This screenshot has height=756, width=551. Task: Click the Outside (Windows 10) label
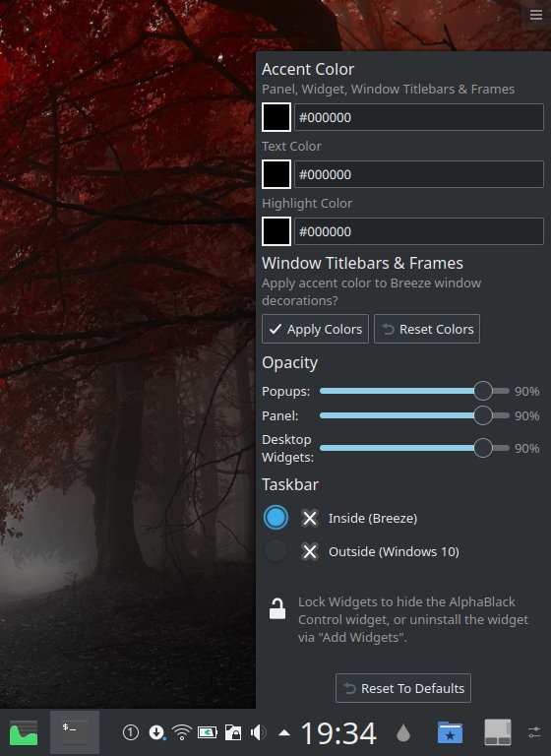(394, 551)
